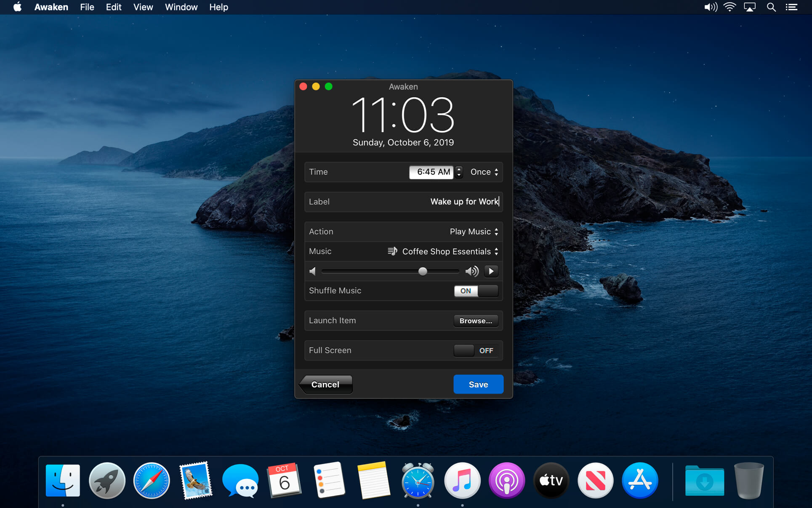Save the alarm
Image resolution: width=812 pixels, height=508 pixels.
(x=478, y=384)
